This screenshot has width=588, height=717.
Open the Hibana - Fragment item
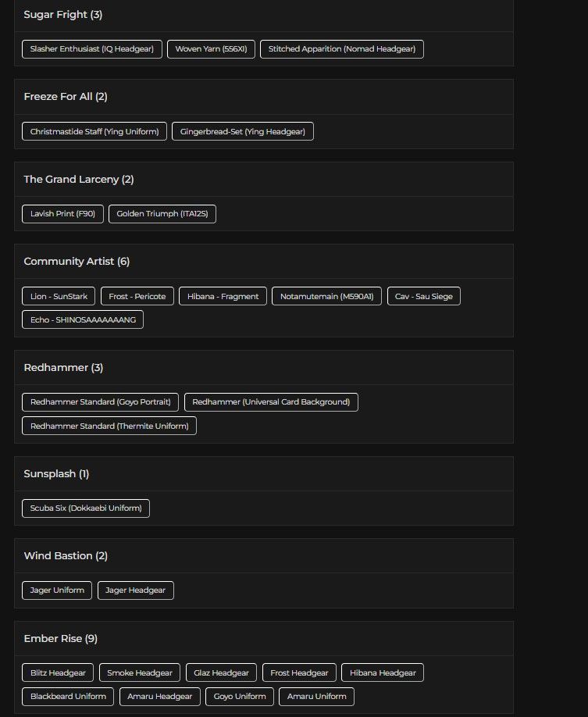click(x=223, y=296)
